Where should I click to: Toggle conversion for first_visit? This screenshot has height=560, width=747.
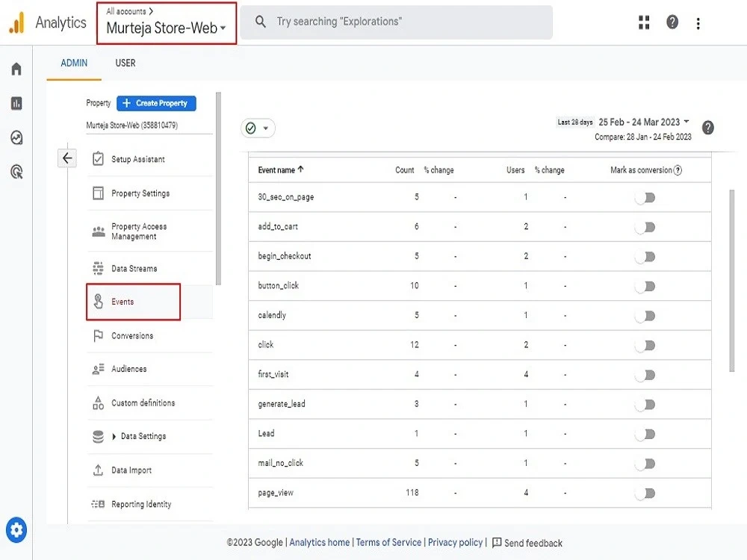click(x=645, y=375)
